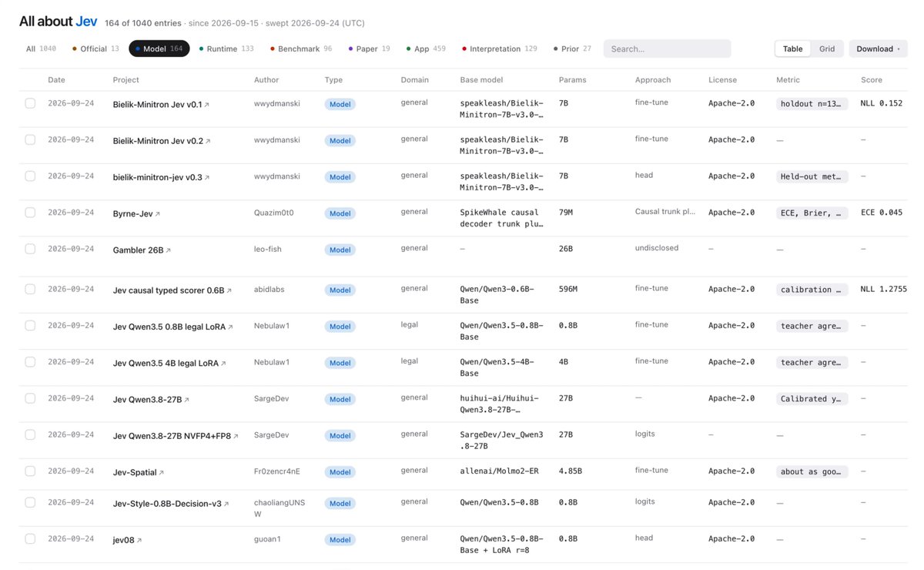
Task: Filter by Interpretation category
Action: point(499,49)
